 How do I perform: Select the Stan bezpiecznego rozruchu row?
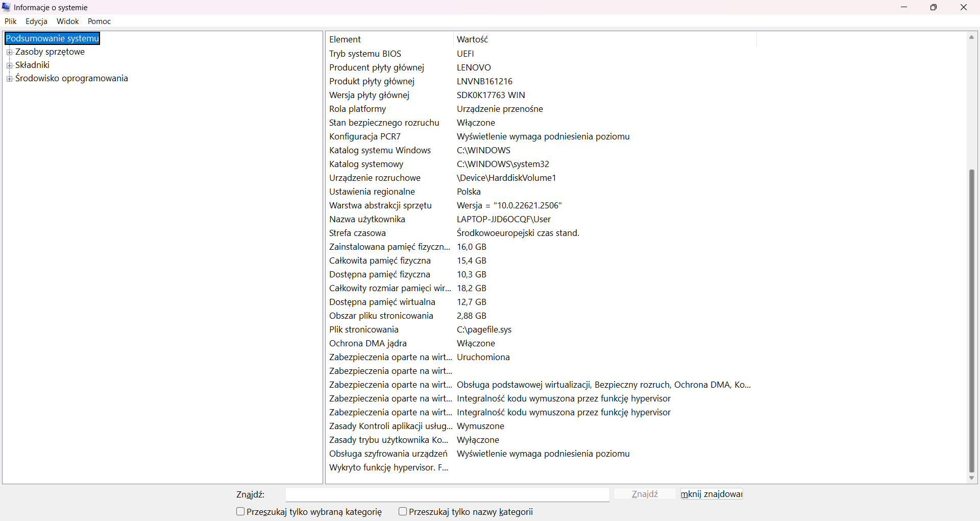[541, 123]
